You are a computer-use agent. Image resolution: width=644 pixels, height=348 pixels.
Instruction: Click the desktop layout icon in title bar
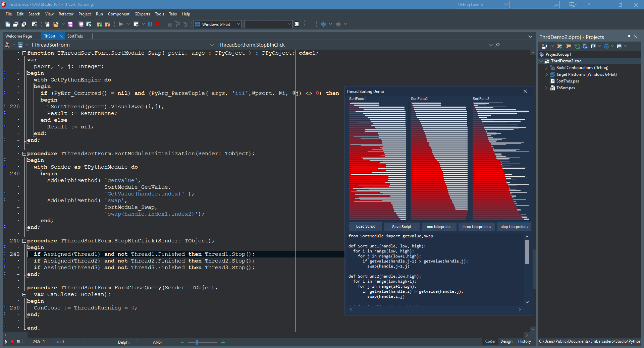click(x=572, y=5)
